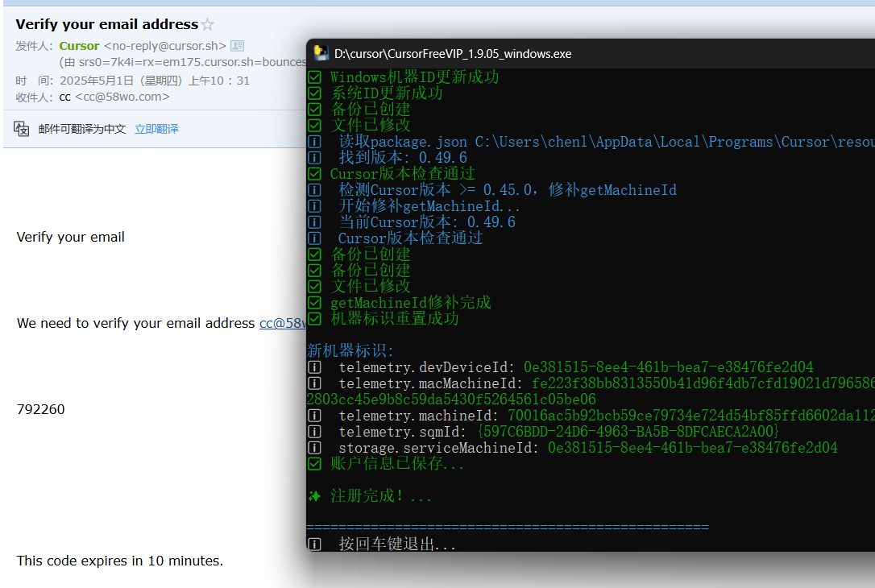Select the green sender name Cursor
The width and height of the screenshot is (875, 588).
coord(79,46)
